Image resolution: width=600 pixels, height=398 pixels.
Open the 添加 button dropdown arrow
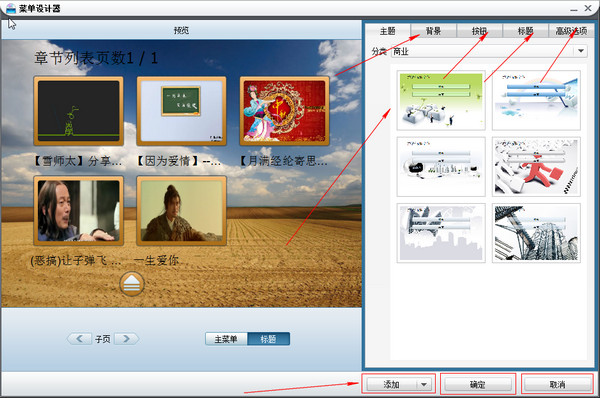pyautogui.click(x=424, y=384)
